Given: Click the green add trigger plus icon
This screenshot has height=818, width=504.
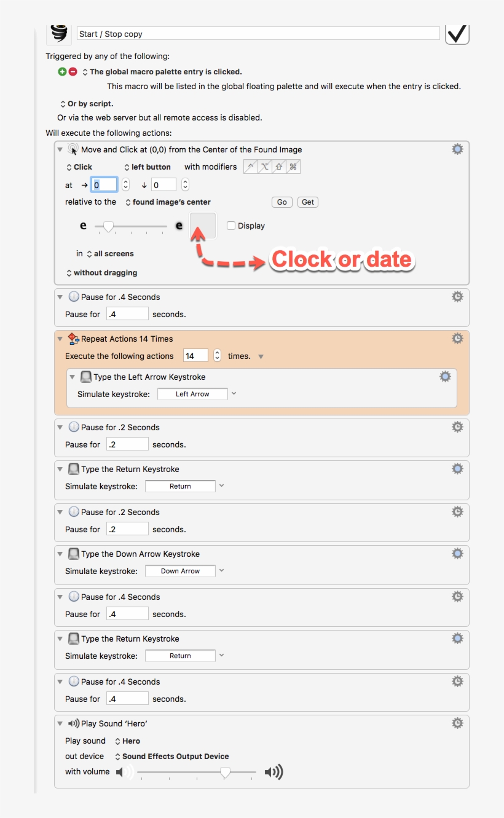Looking at the screenshot, I should pos(62,72).
